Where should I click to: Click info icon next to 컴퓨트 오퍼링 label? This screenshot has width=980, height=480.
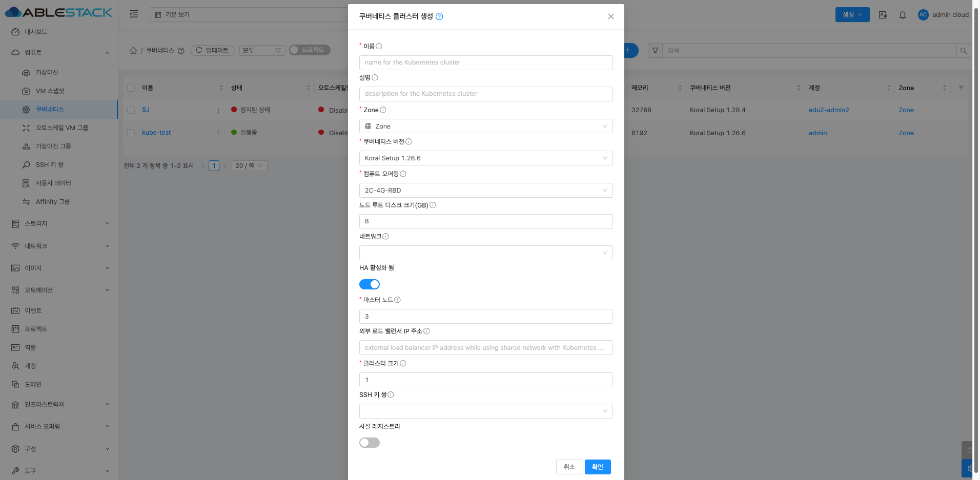click(403, 174)
